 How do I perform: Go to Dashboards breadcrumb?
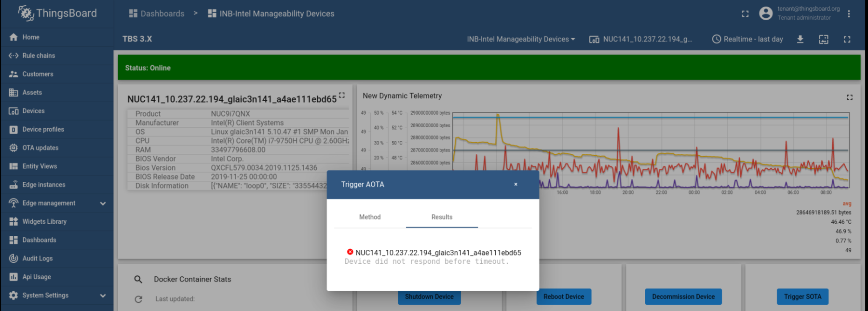click(157, 14)
